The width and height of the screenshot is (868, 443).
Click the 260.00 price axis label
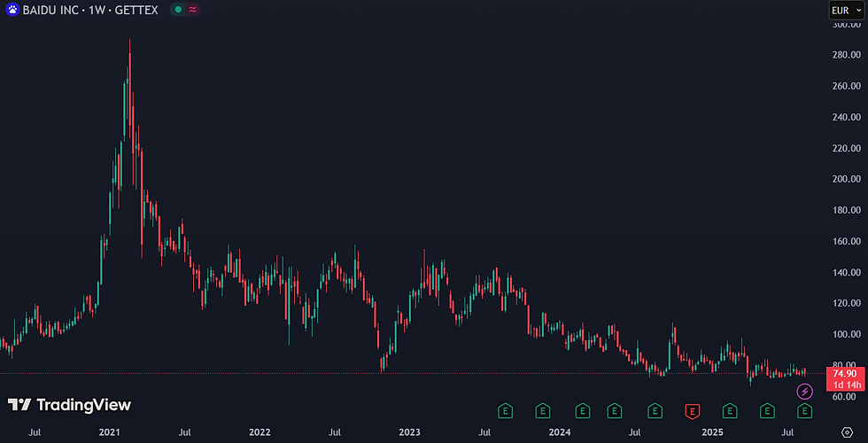click(848, 86)
